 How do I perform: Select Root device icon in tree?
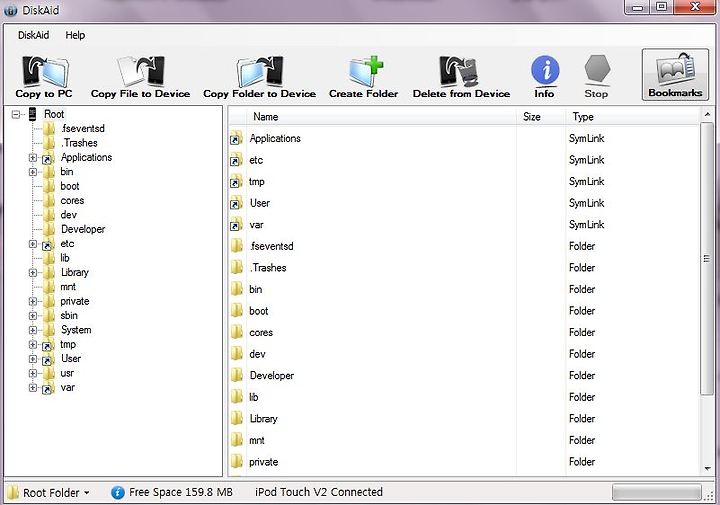point(33,114)
